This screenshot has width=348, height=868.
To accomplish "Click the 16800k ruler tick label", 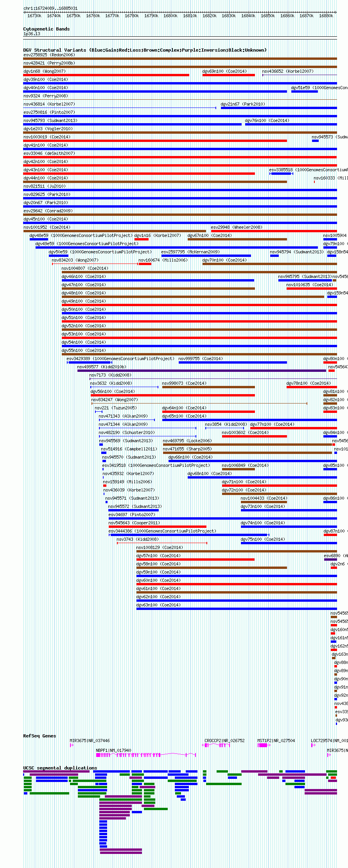I will coord(170,16).
